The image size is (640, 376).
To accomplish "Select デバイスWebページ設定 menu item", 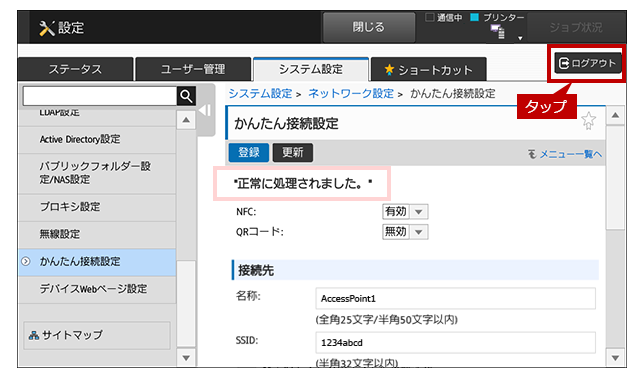I will click(97, 289).
